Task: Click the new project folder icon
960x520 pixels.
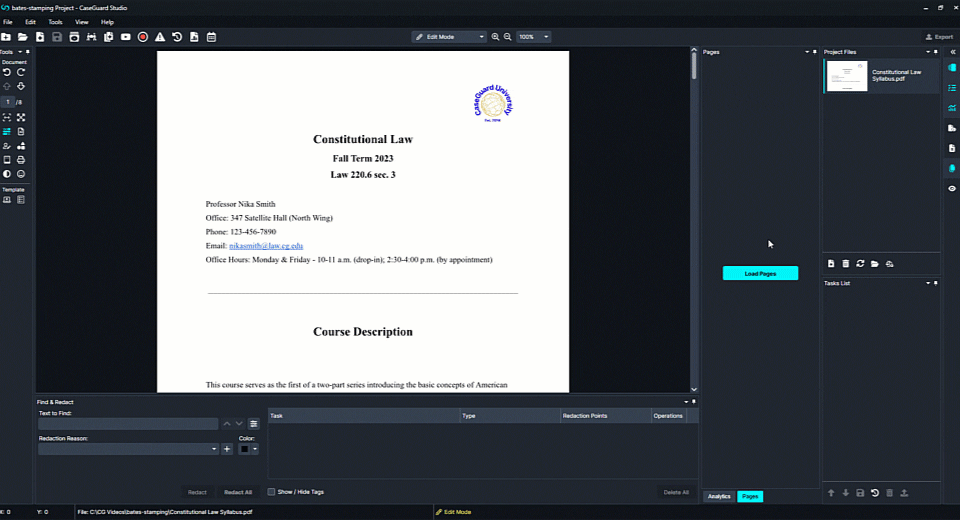Action: 6,37
